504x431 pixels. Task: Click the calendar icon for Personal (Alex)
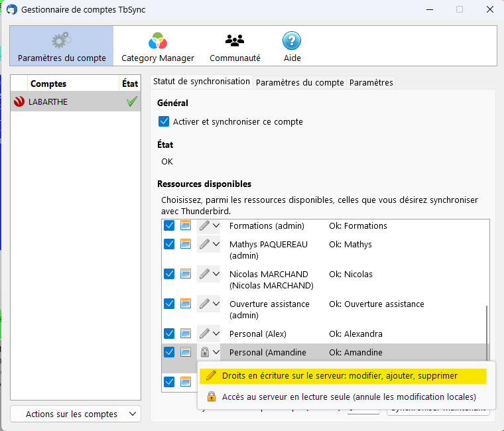(186, 334)
